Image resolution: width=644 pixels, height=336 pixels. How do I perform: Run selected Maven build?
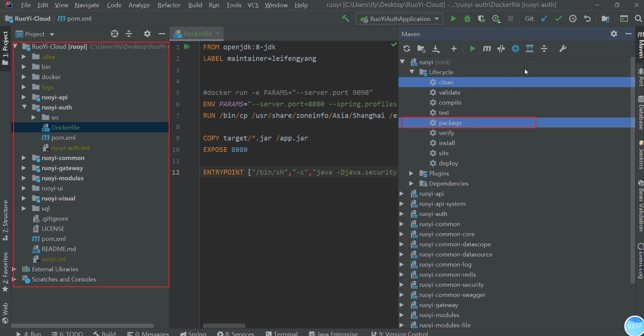[x=472, y=48]
